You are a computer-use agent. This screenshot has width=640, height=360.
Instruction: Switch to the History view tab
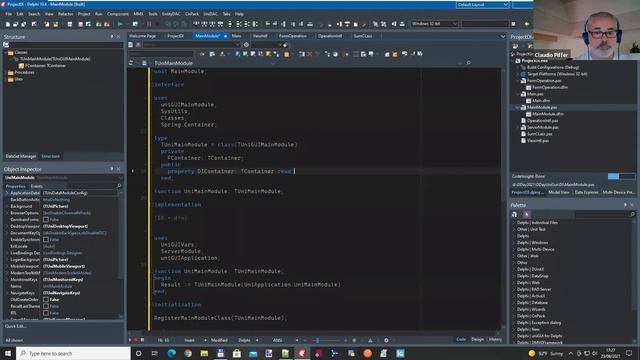click(x=495, y=339)
